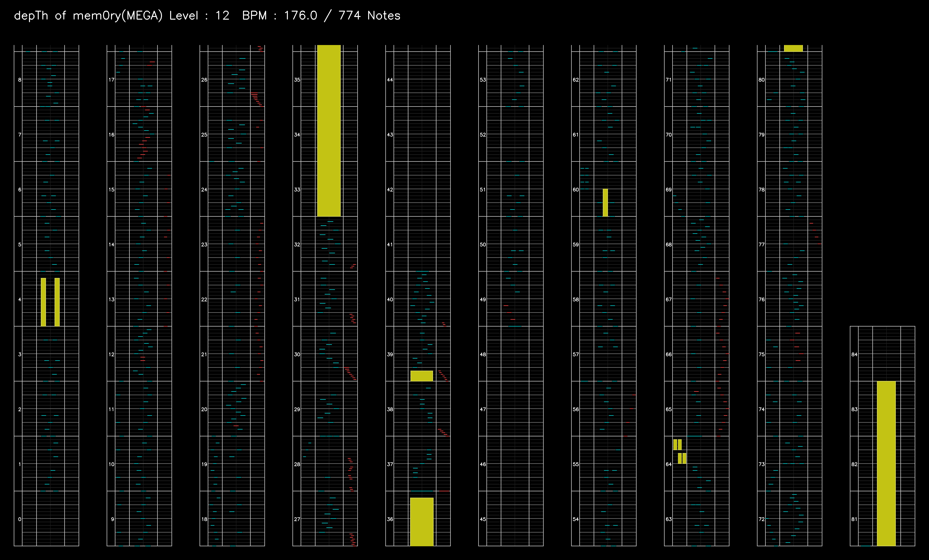This screenshot has height=560, width=929.
Task: Click measure number 14 label
Action: (x=111, y=245)
